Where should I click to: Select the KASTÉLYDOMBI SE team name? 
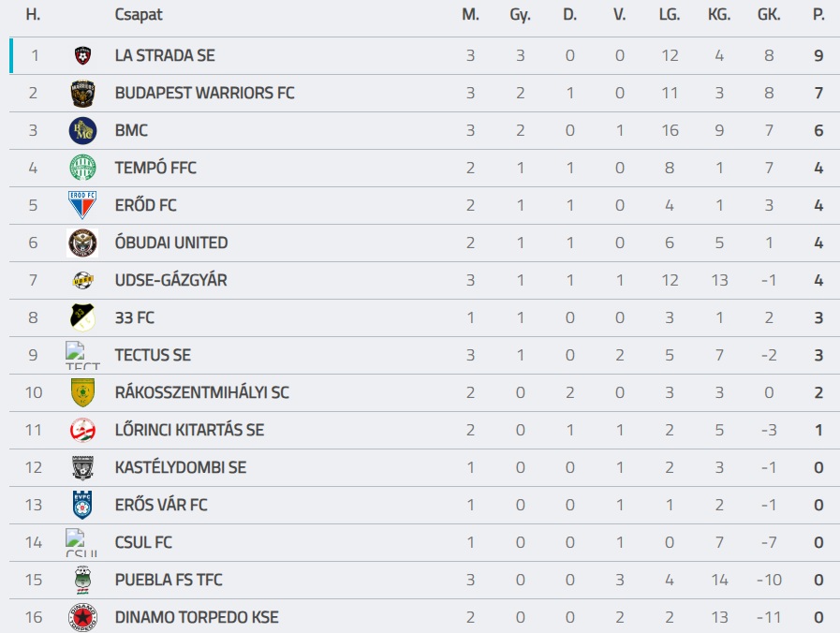click(x=181, y=467)
